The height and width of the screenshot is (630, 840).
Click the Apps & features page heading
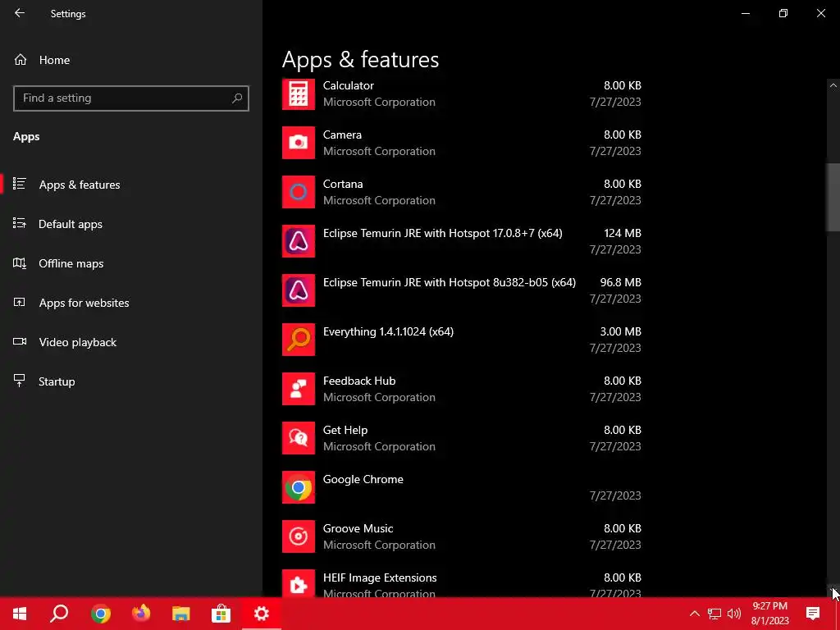click(361, 59)
